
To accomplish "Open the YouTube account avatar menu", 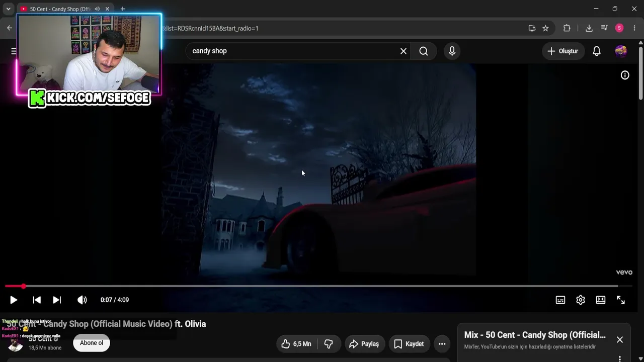I will (621, 51).
